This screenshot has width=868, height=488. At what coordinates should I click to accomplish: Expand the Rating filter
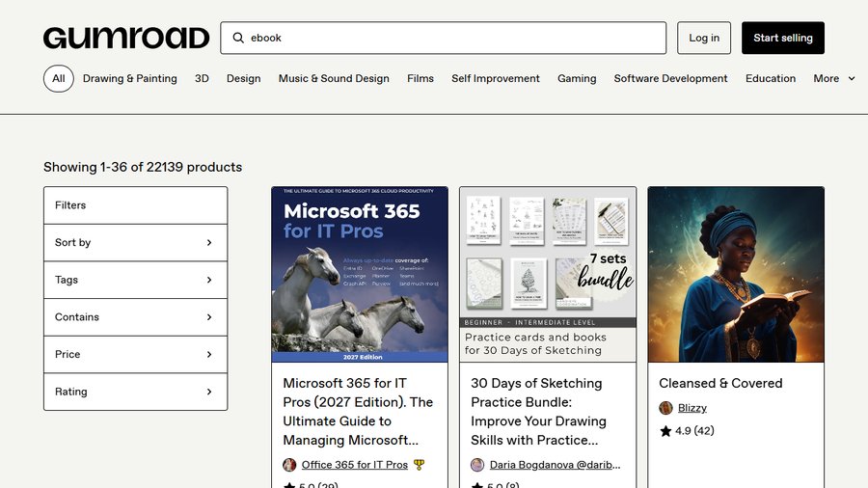136,392
